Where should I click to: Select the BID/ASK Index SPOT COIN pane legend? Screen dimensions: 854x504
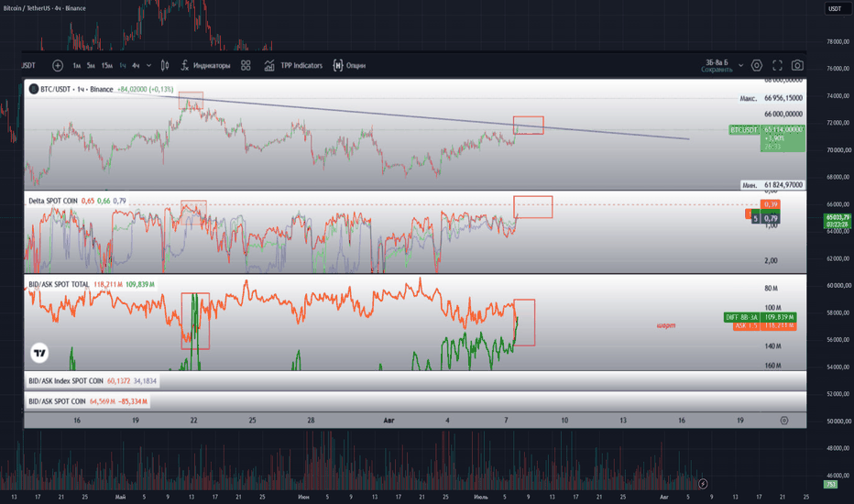tap(66, 381)
